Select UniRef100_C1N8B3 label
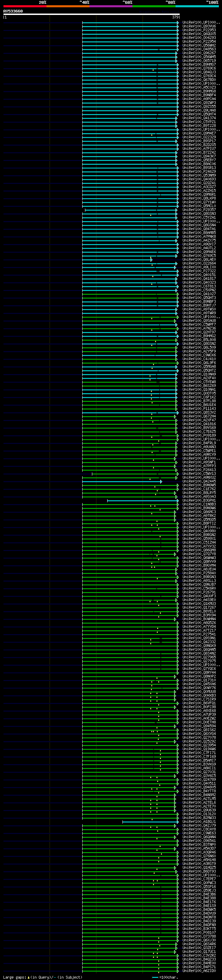The width and height of the screenshot is (222, 980). (199, 504)
